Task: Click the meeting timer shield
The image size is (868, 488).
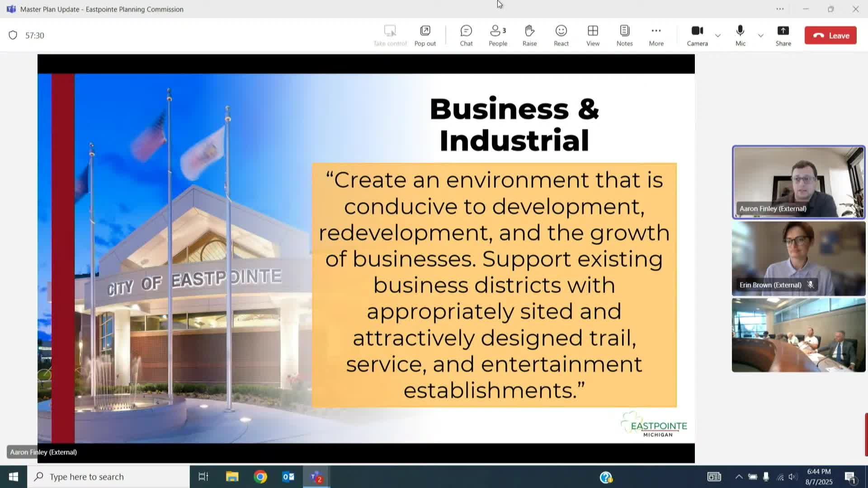Action: click(x=13, y=35)
